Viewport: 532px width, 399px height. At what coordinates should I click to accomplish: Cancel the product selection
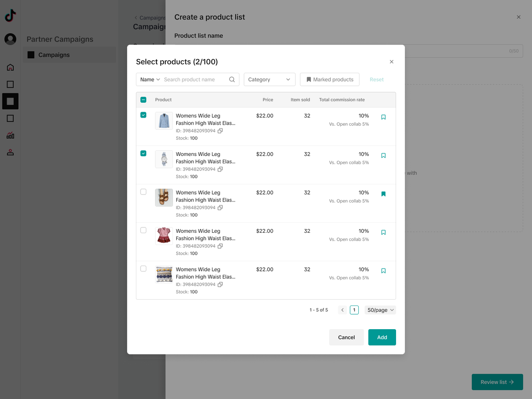click(x=346, y=337)
